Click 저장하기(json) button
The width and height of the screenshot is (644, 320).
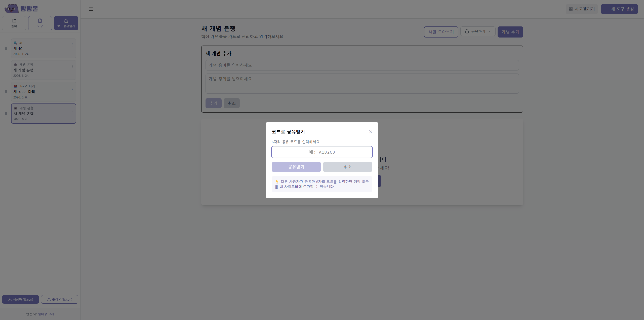20,299
